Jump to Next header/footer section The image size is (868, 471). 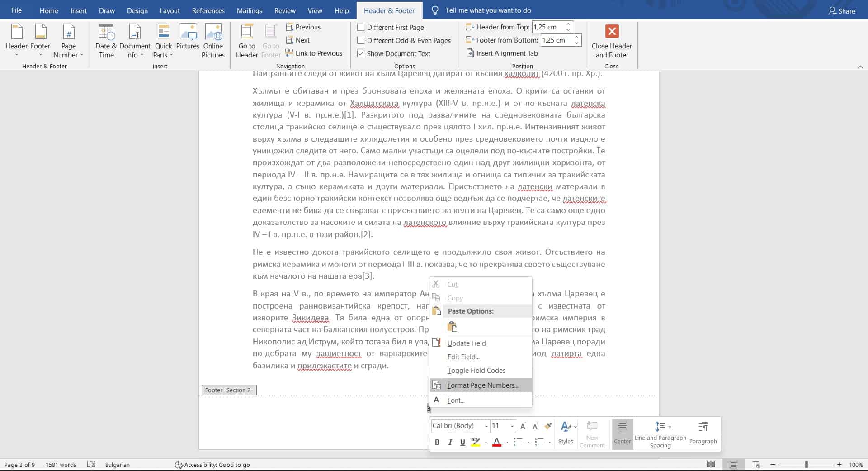pyautogui.click(x=297, y=40)
